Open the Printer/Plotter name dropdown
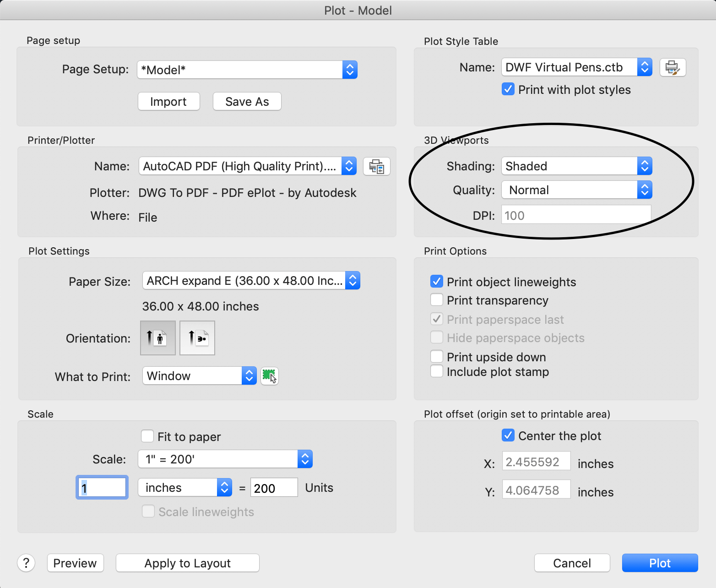This screenshot has height=588, width=716. click(x=248, y=166)
